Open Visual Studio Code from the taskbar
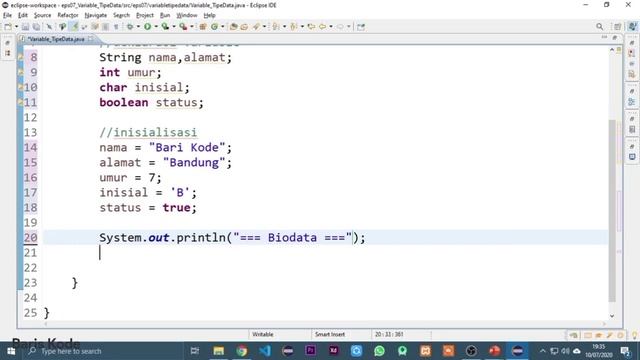The height and width of the screenshot is (360, 640). click(264, 351)
